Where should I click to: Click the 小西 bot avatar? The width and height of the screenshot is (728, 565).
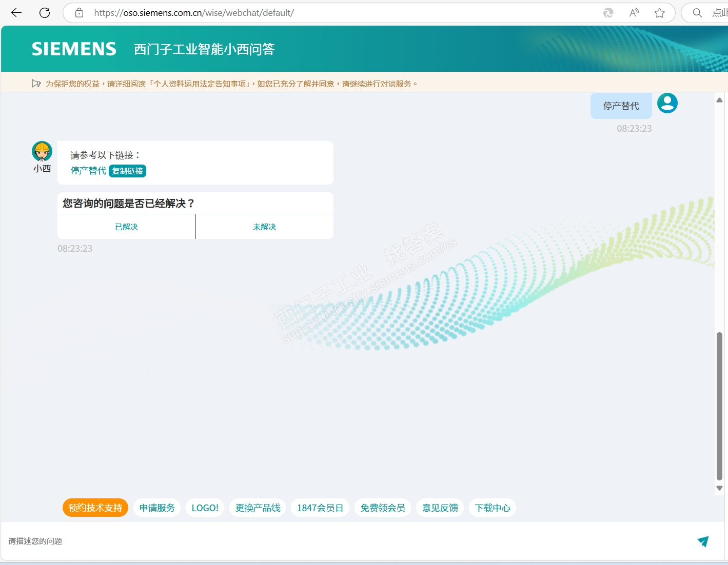pos(42,151)
